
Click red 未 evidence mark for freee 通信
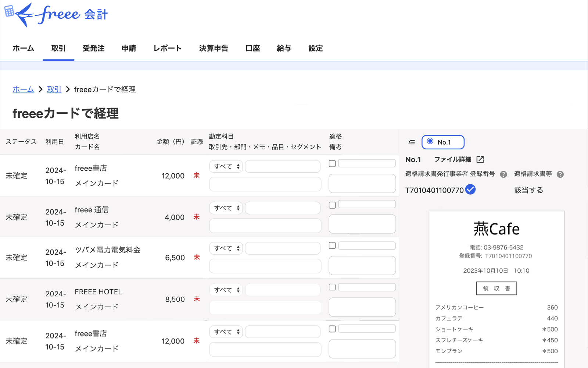pos(197,217)
